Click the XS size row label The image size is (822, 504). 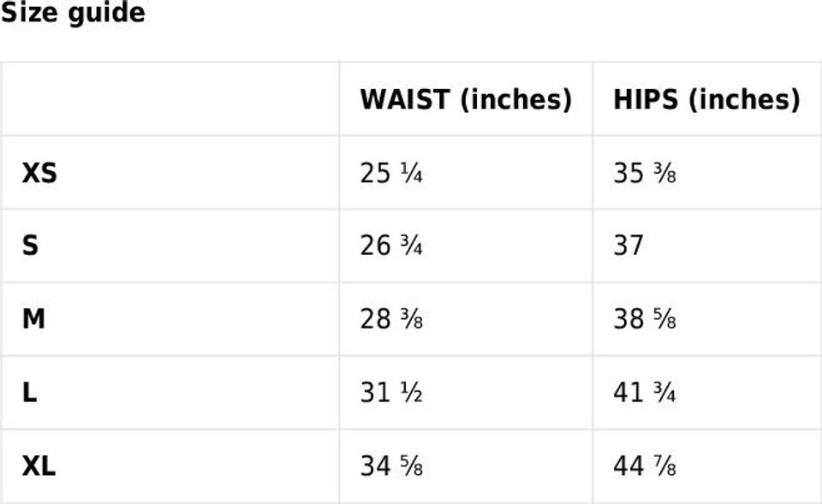[x=39, y=174]
